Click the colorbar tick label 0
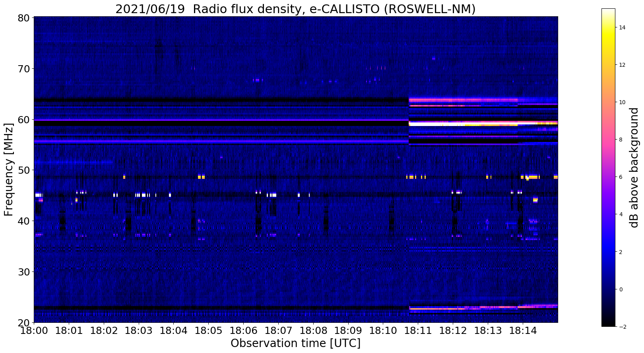This screenshot has width=644, height=353. coord(621,289)
